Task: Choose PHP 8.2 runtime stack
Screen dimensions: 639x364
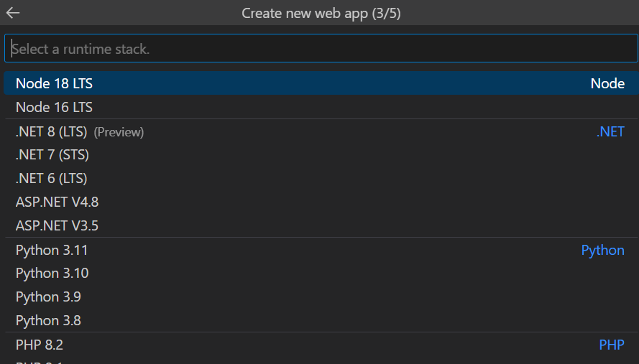Action: 40,345
